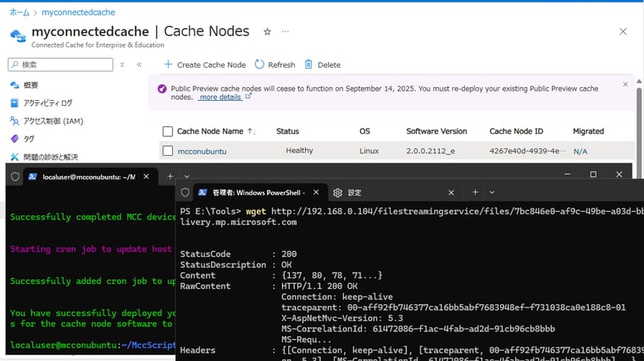The image size is (644, 361).
Task: Minimize the back terminal window
Action: point(567,175)
